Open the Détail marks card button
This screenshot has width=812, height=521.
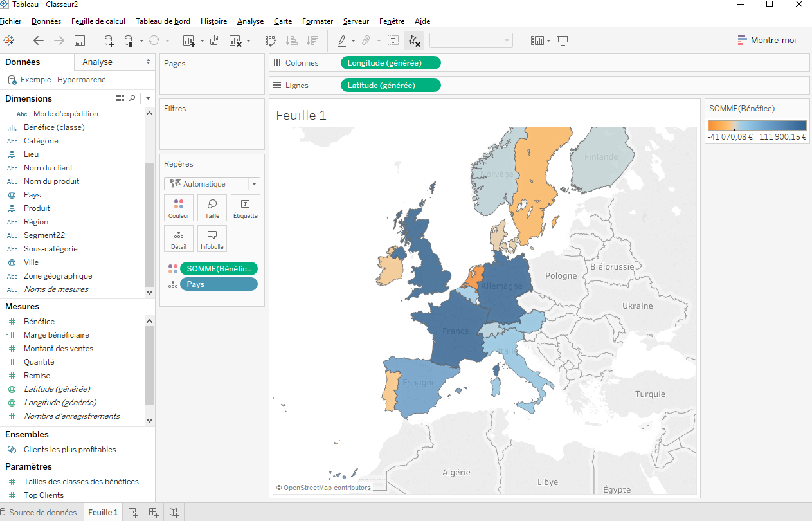pyautogui.click(x=179, y=239)
